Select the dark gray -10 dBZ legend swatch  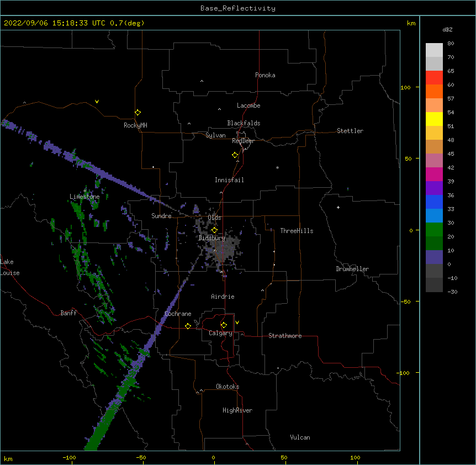(x=434, y=285)
